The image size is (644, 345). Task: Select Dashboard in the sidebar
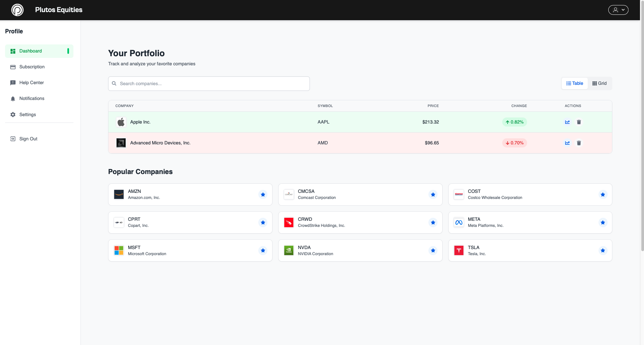pos(30,51)
